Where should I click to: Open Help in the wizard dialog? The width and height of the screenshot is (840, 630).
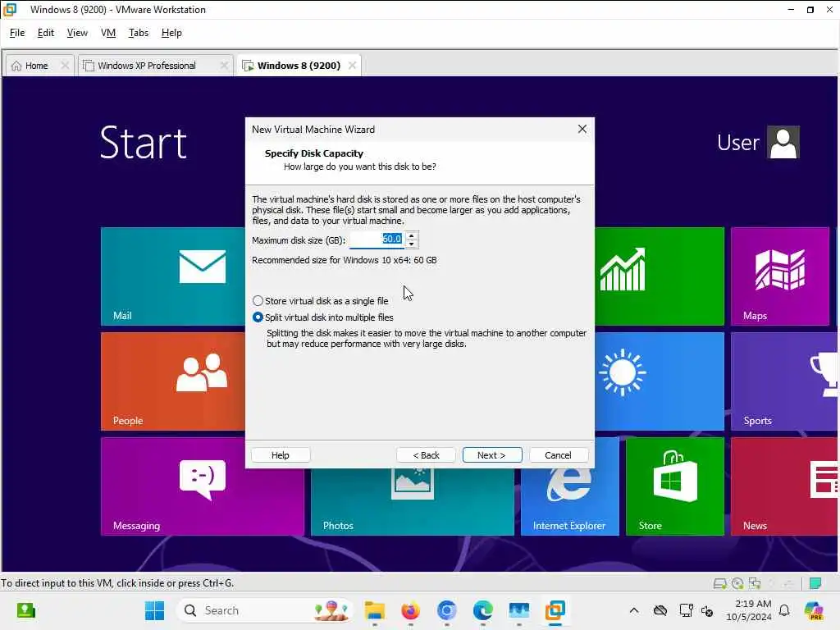click(281, 454)
